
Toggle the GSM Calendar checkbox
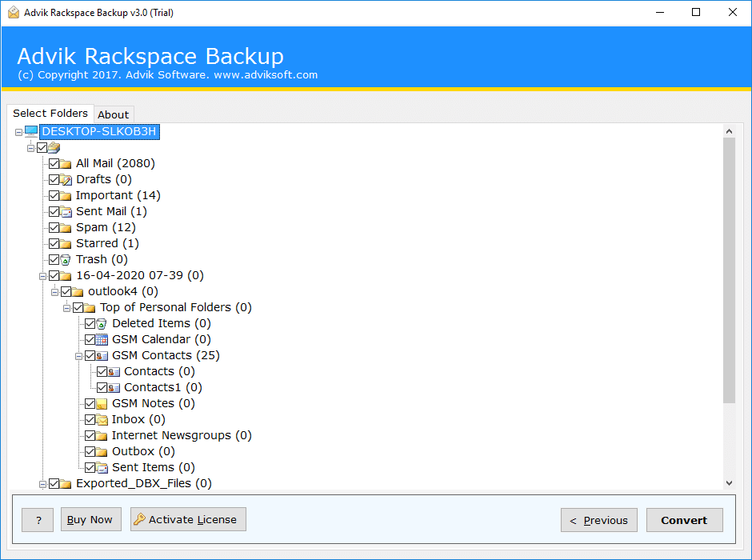(90, 339)
